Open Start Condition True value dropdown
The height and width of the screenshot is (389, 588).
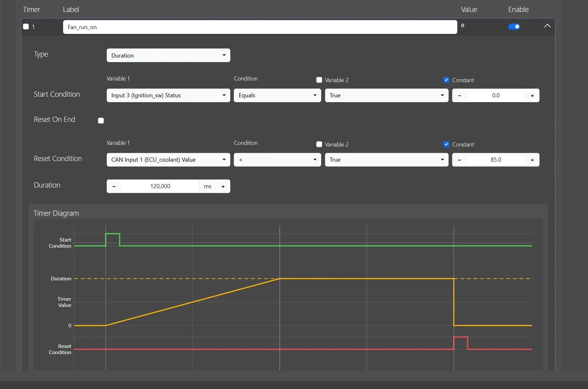(387, 96)
